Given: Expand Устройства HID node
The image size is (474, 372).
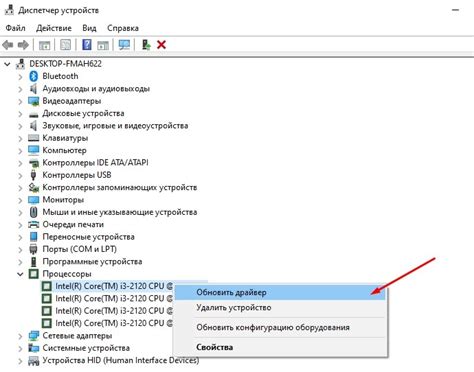Looking at the screenshot, I should (20, 361).
